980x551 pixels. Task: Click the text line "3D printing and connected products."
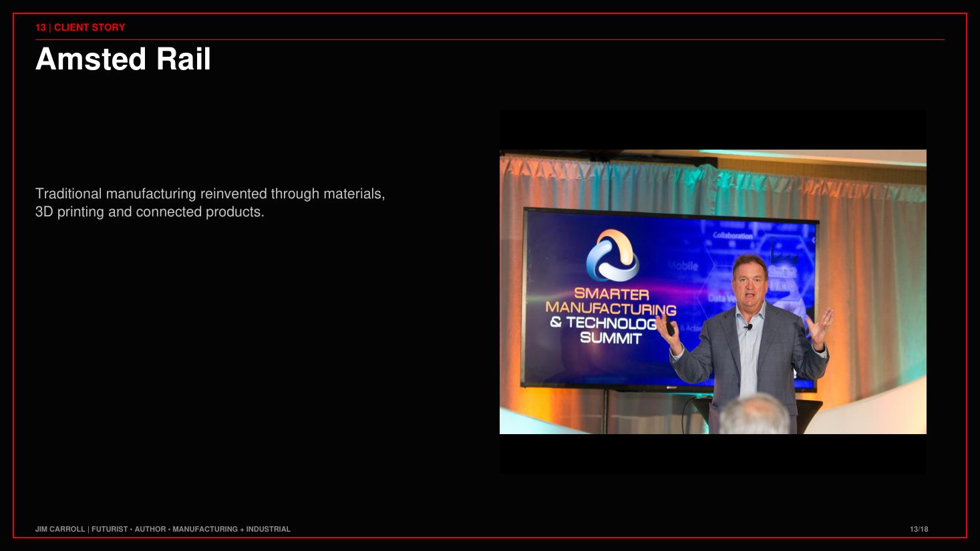150,212
